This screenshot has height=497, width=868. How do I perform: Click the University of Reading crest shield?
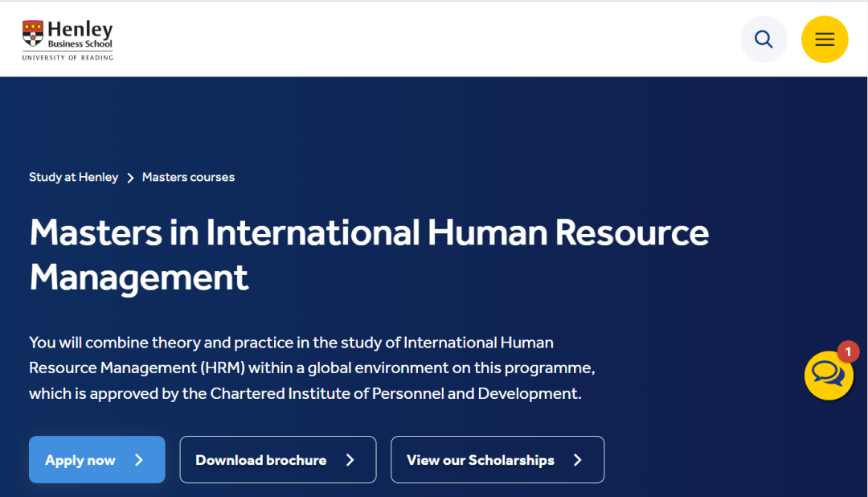tap(33, 35)
